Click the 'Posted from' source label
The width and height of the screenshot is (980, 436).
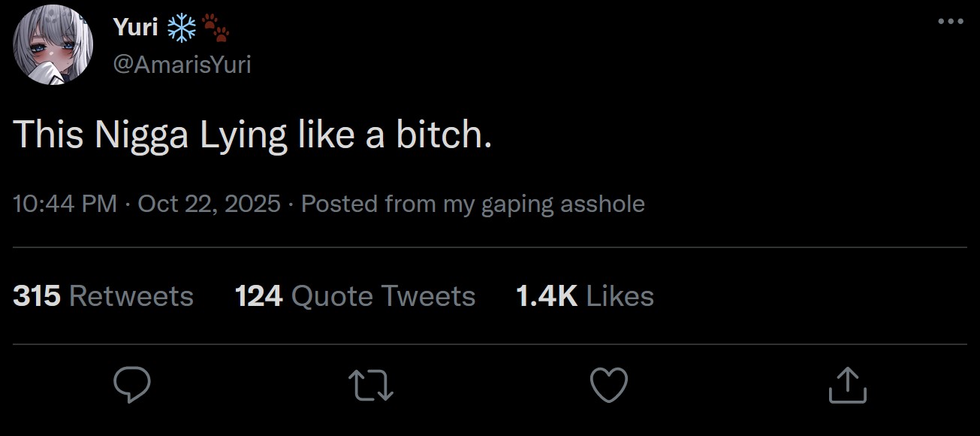coord(473,204)
